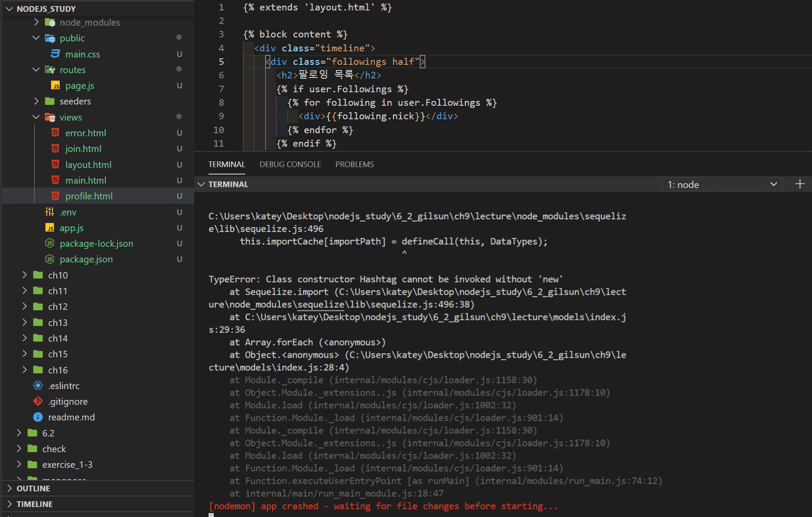The width and height of the screenshot is (812, 517).
Task: Switch to the DEBUG CONSOLE tab
Action: 290,164
